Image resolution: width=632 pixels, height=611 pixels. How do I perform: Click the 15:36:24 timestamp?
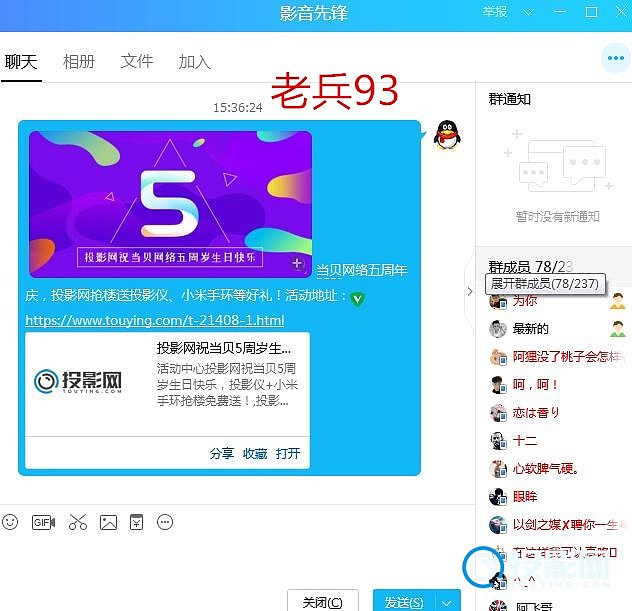[237, 108]
